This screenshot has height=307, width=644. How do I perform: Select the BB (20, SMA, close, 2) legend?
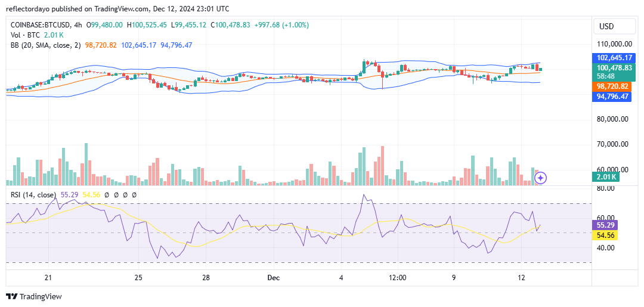coord(46,45)
